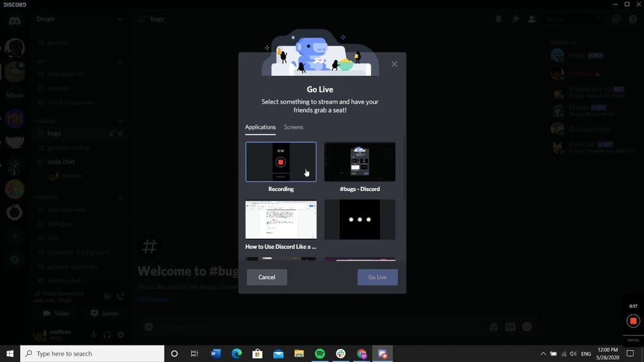644x362 pixels.
Task: Open the pinned messages icon
Action: [515, 19]
